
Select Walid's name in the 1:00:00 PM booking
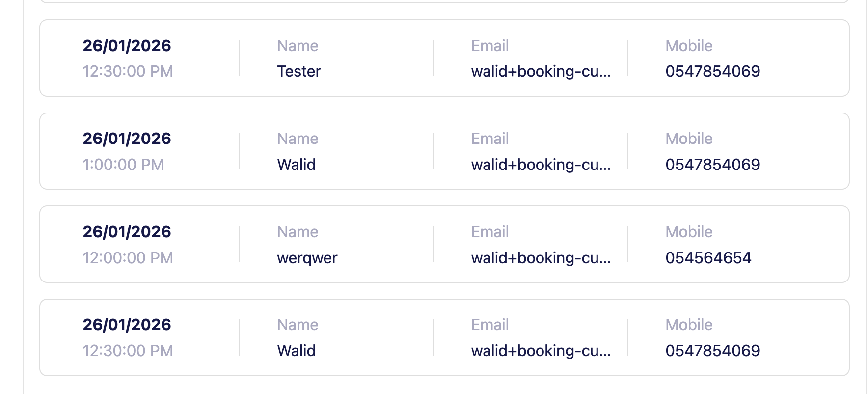click(296, 165)
